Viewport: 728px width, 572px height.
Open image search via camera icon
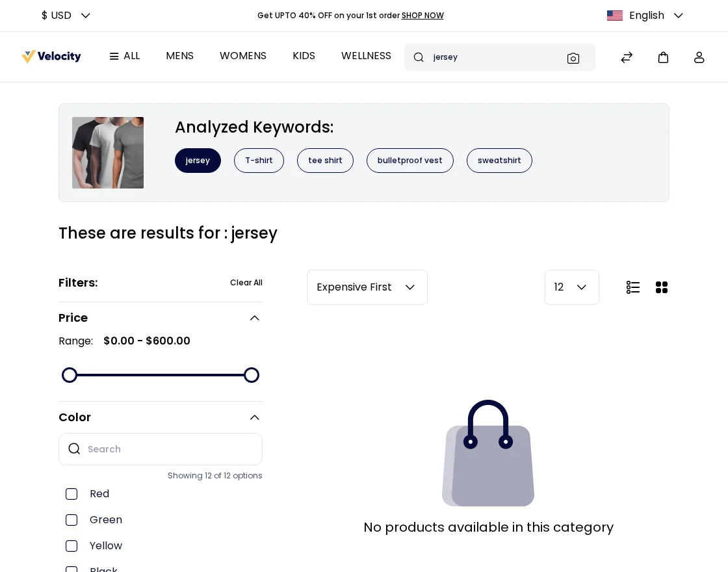[573, 58]
